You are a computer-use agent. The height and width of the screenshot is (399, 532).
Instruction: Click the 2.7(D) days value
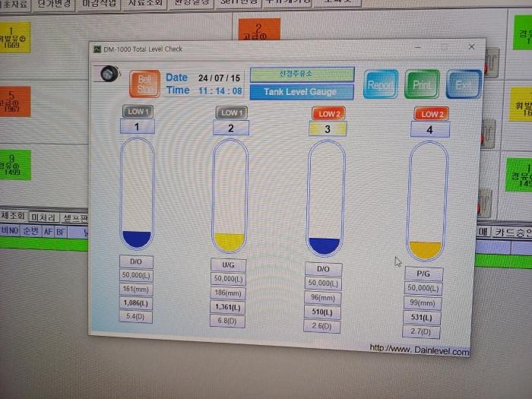tap(421, 332)
